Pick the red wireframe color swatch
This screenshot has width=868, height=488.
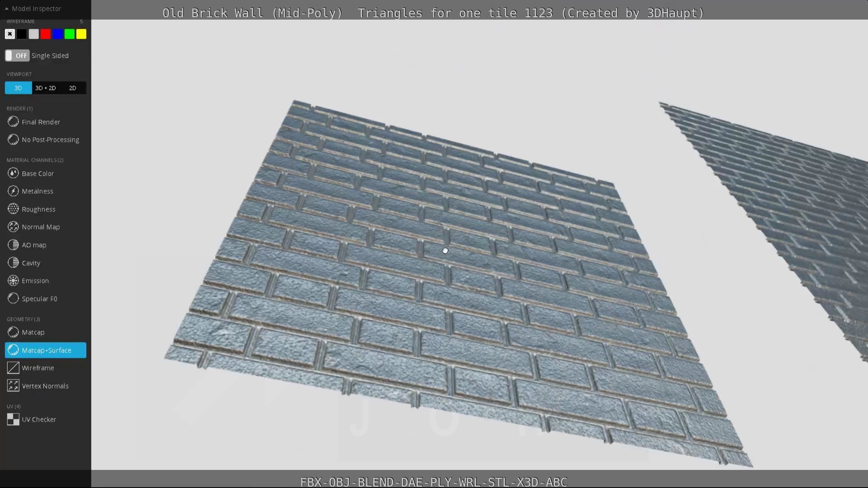46,34
